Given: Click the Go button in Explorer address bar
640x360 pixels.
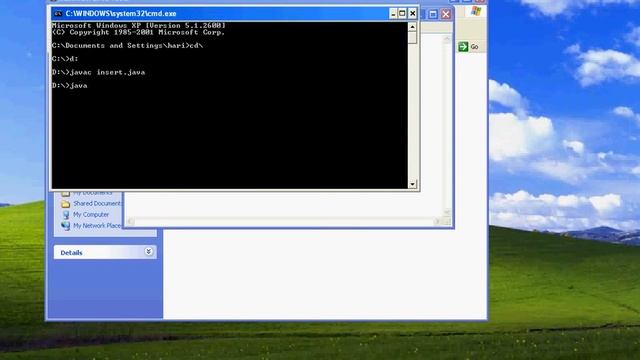Looking at the screenshot, I should (x=469, y=47).
